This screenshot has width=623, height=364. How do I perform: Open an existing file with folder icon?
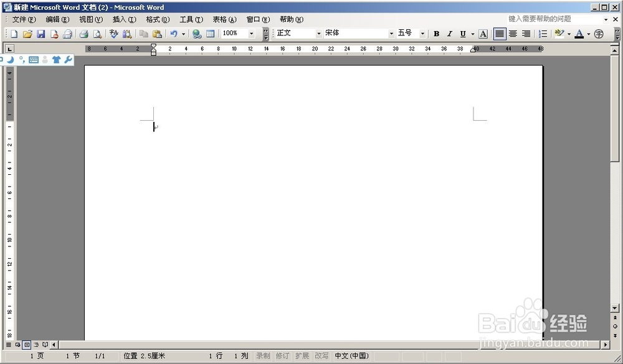pos(27,34)
